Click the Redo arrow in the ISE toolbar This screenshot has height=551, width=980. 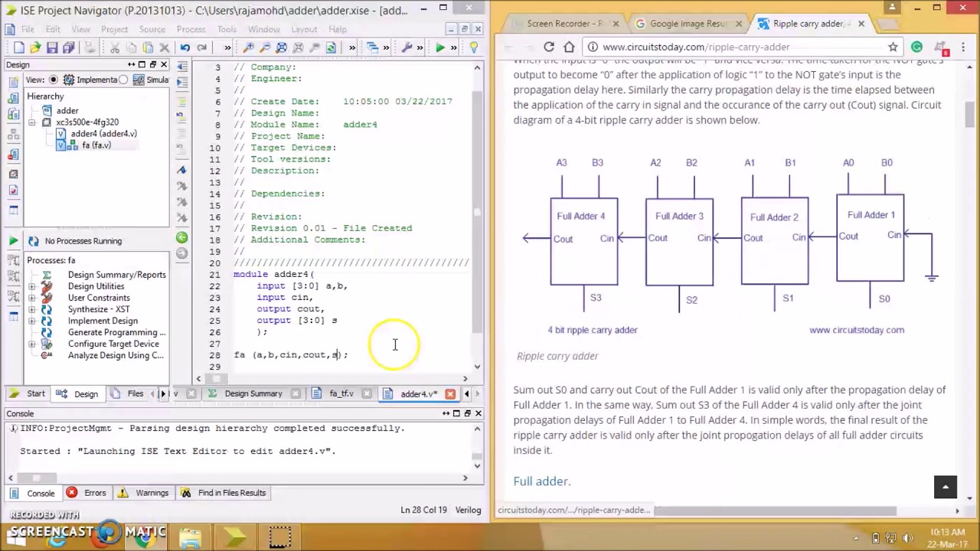point(201,47)
